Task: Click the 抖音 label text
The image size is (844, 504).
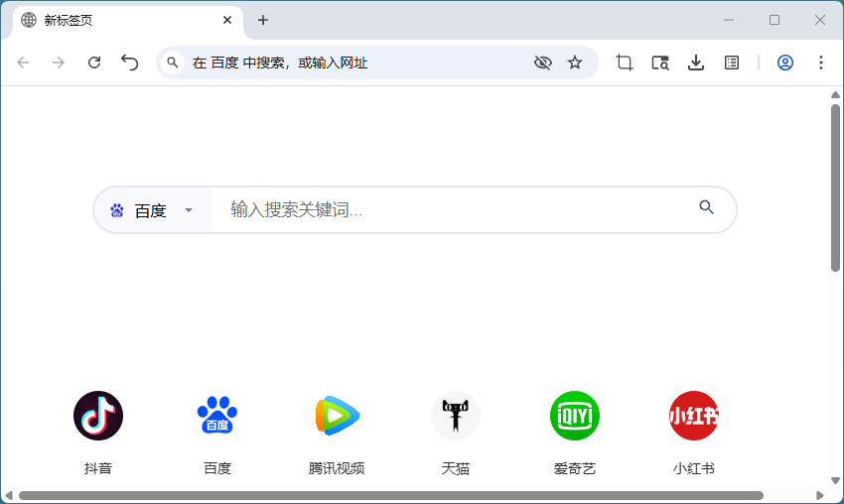Action: point(98,468)
